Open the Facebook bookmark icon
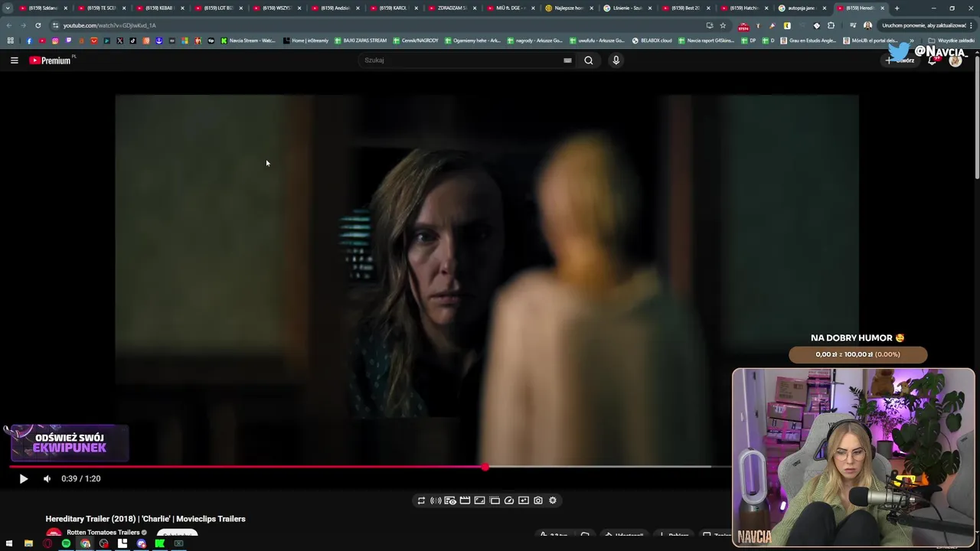 (x=29, y=41)
